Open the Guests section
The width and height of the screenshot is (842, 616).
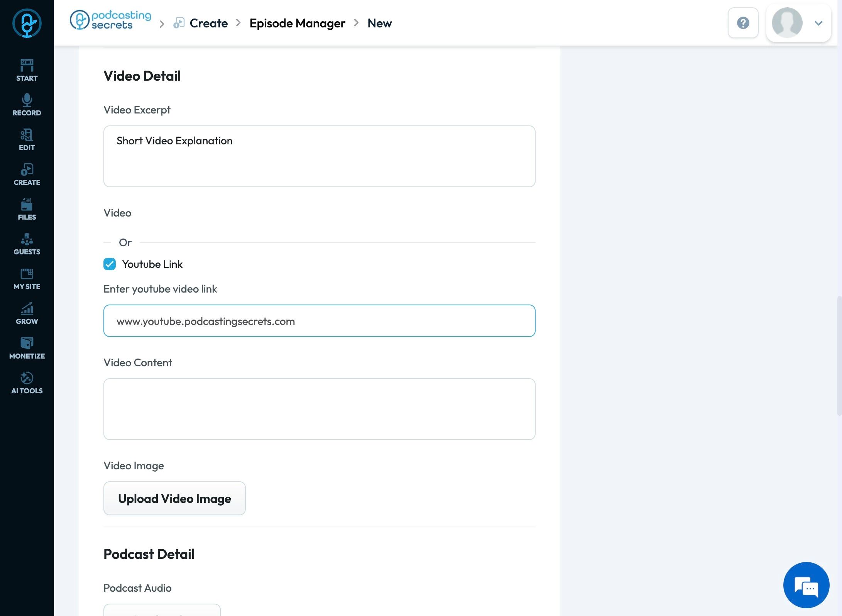tap(27, 244)
